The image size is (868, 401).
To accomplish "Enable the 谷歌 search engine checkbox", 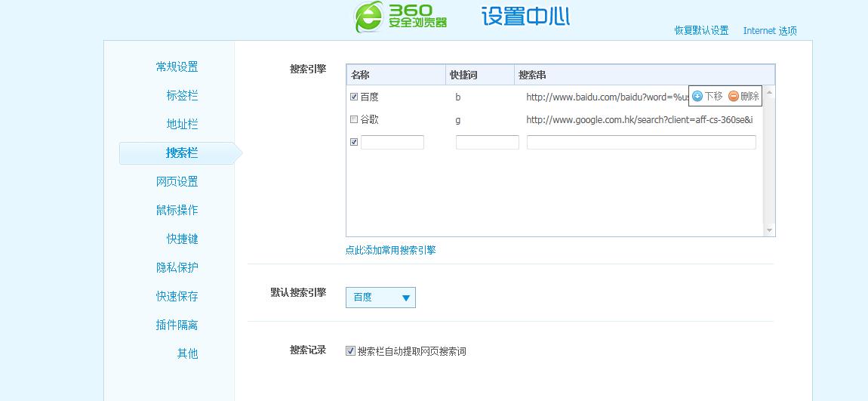I will [354, 119].
